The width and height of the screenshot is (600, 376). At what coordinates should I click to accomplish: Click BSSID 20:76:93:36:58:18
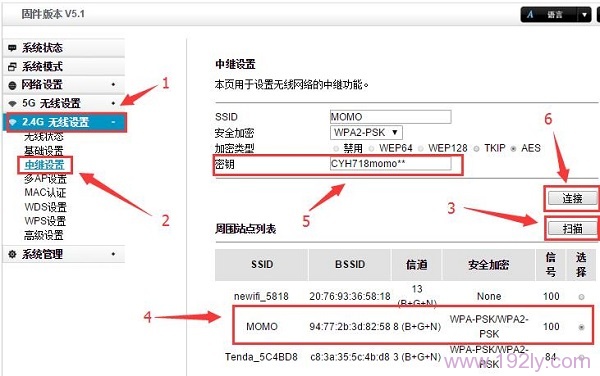tap(350, 296)
